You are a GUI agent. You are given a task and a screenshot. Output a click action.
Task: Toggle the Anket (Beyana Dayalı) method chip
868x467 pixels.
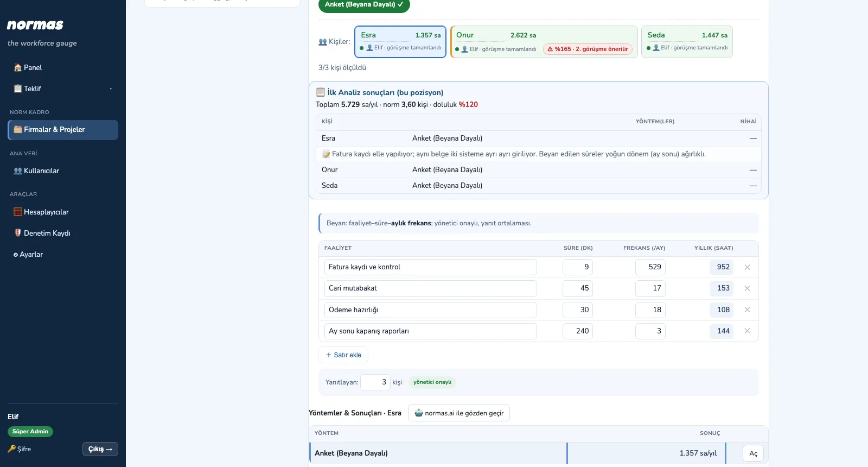click(x=364, y=5)
